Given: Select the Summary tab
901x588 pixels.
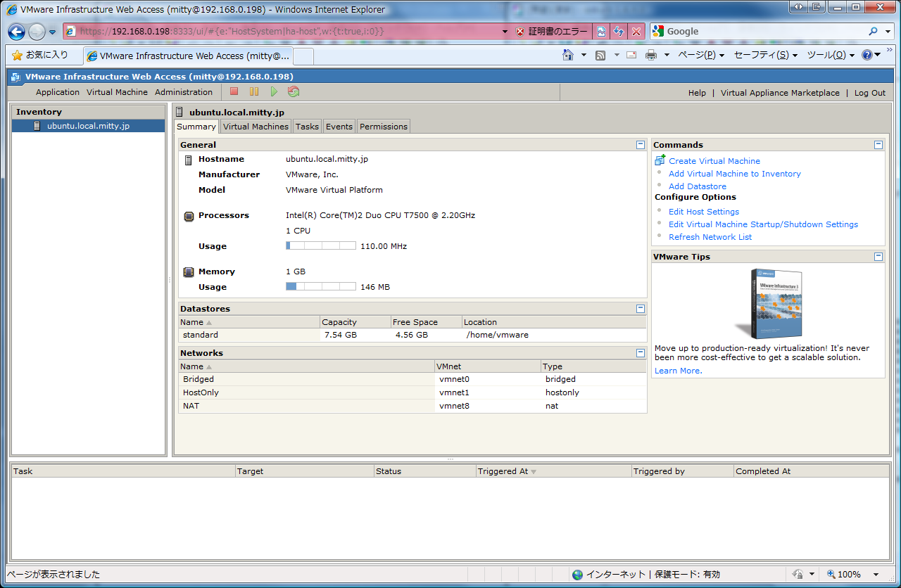Looking at the screenshot, I should pyautogui.click(x=196, y=127).
